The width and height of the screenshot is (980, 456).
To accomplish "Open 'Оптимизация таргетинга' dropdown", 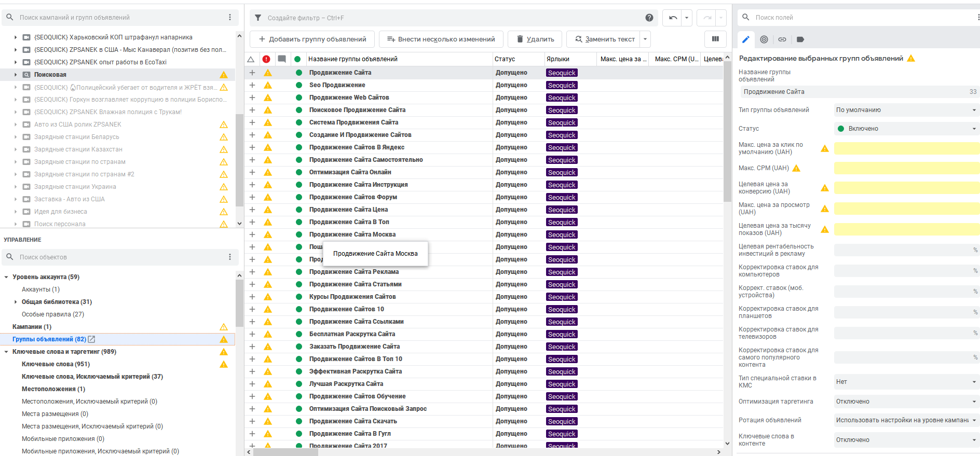I will [906, 402].
